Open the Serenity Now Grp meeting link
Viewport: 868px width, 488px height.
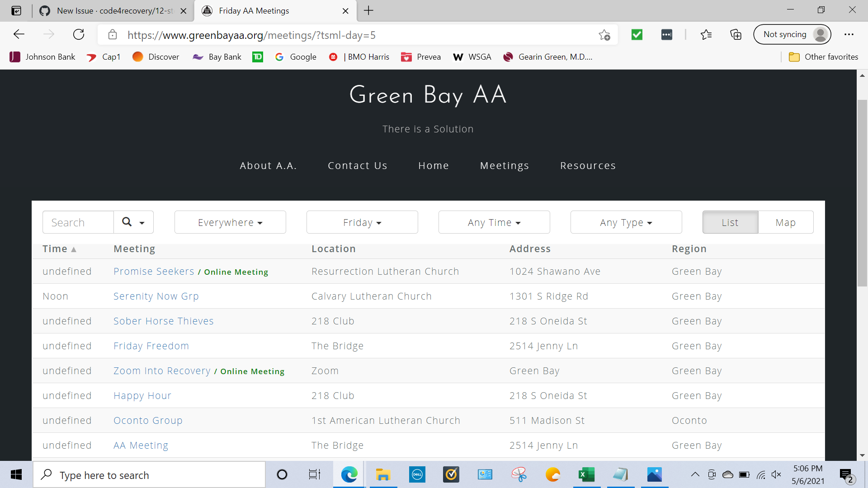click(x=156, y=296)
